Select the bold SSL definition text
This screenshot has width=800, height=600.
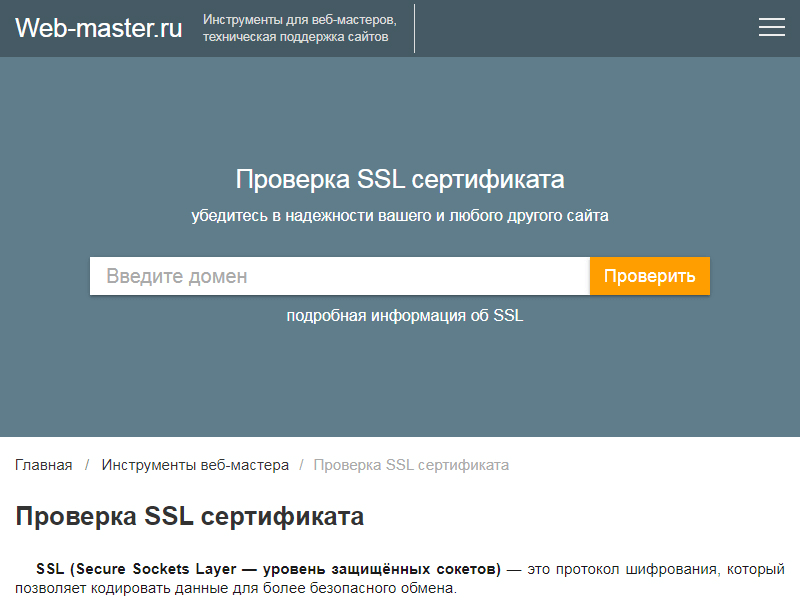tap(268, 566)
